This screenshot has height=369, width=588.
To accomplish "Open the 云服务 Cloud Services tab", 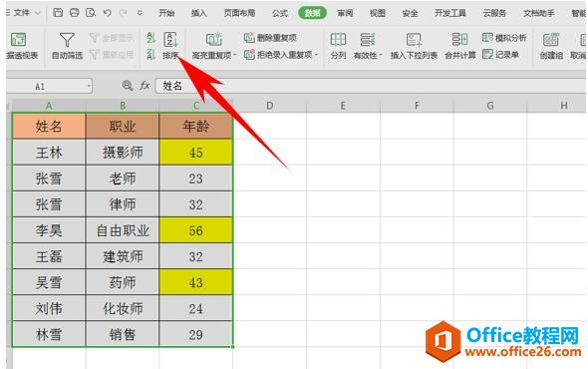I will point(494,13).
